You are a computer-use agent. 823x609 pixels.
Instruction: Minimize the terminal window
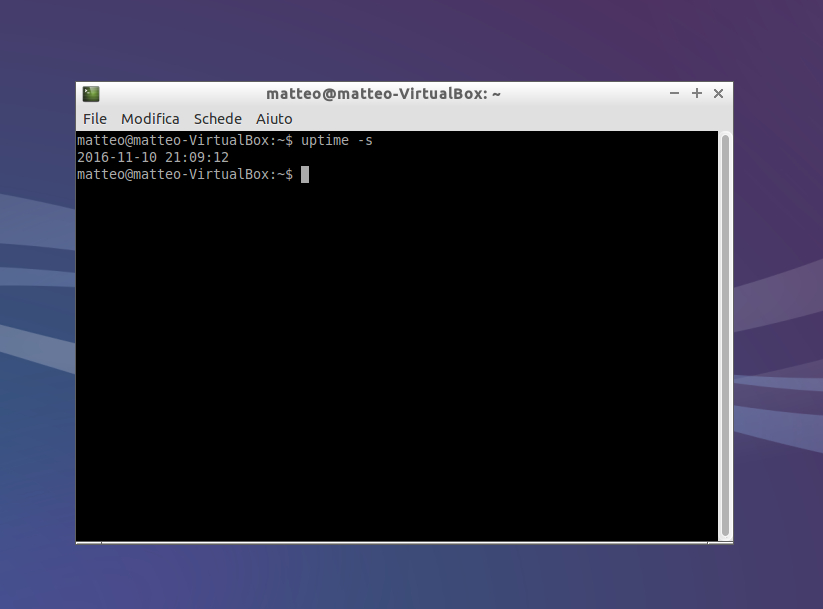click(x=674, y=93)
